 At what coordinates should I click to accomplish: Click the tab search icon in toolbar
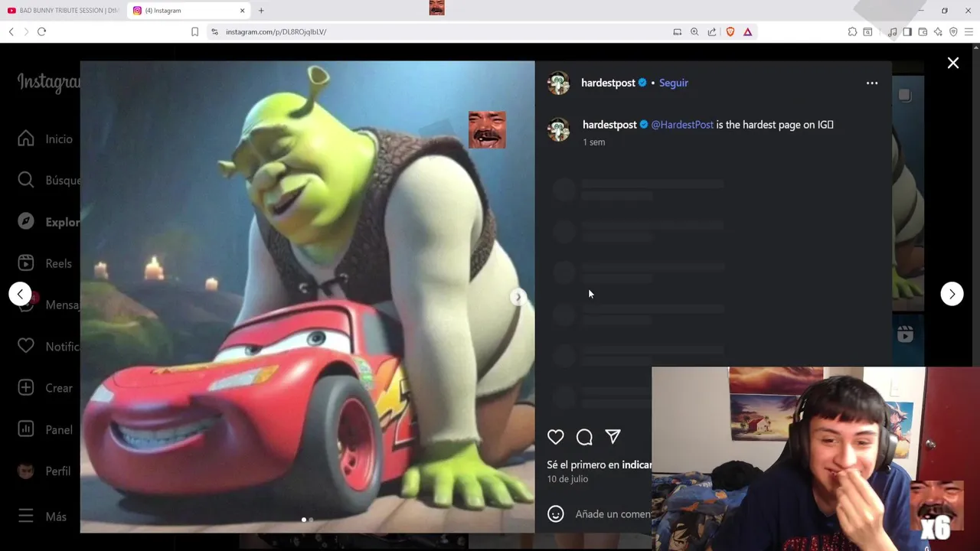[867, 31]
